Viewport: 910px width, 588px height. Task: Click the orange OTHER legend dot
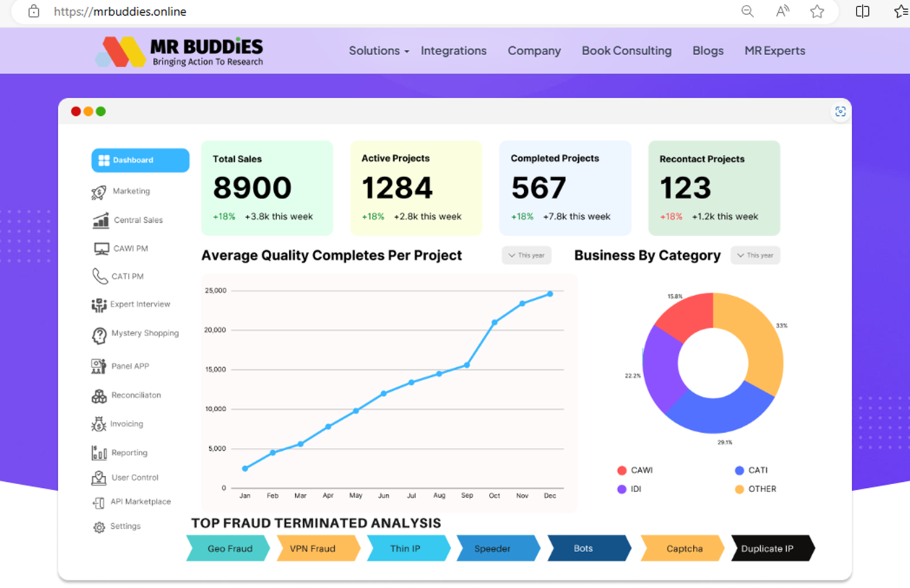[740, 489]
